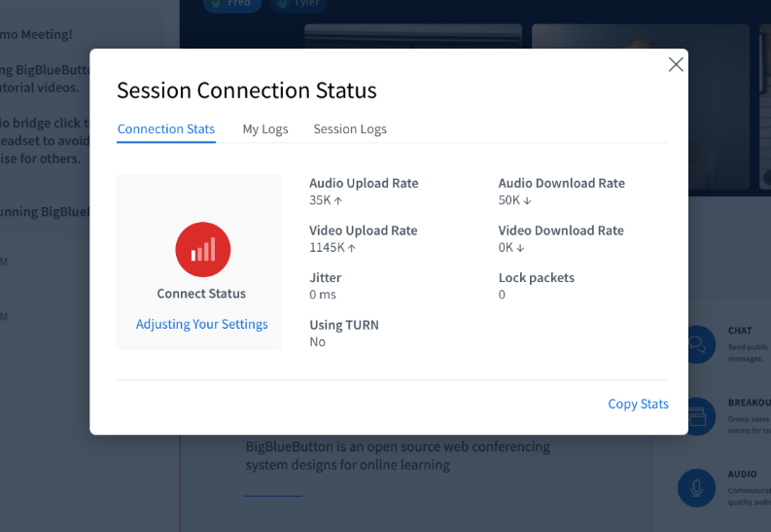Click the CHAT heading in background page
Viewport: 771px width, 532px height.
[x=740, y=331]
